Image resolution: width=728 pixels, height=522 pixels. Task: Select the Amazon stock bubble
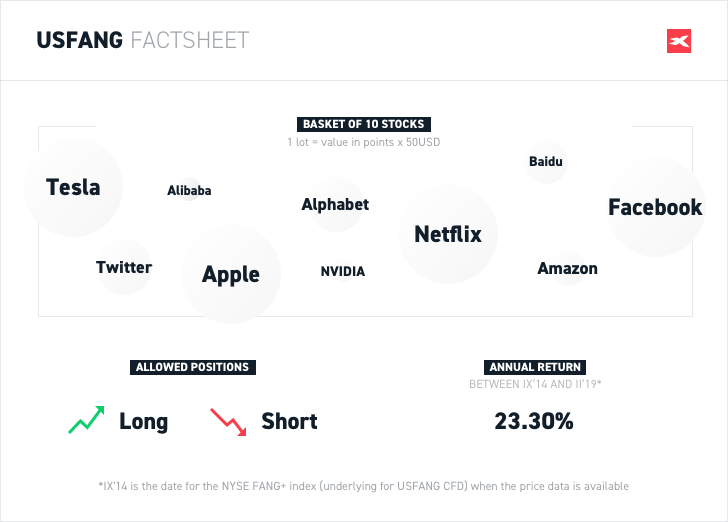pos(567,268)
